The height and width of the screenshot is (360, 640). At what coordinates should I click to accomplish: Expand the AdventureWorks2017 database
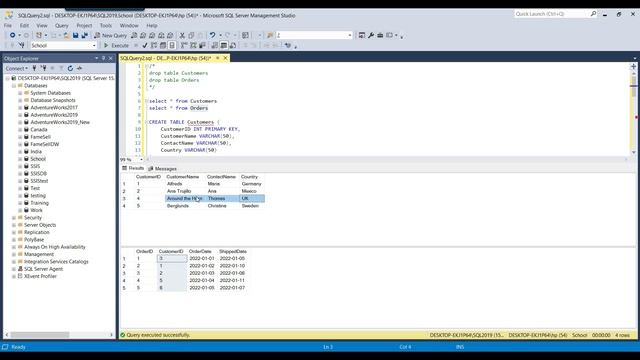pos(20,108)
